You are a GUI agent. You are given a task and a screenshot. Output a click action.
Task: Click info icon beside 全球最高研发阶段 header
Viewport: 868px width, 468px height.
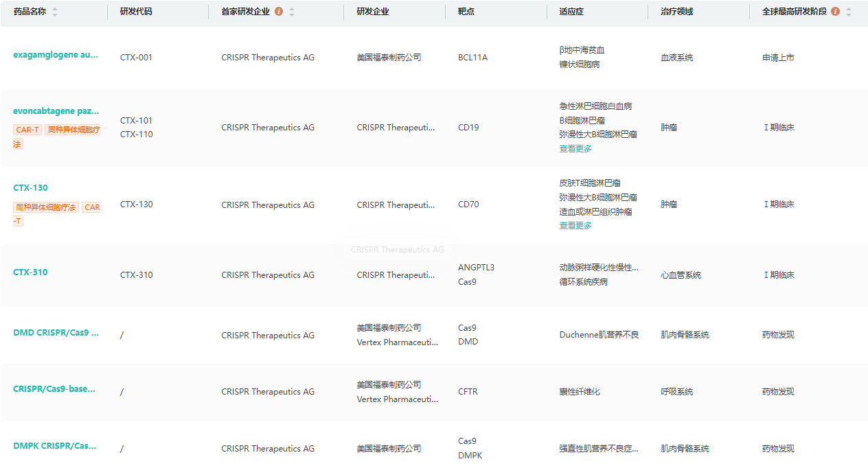coord(835,12)
